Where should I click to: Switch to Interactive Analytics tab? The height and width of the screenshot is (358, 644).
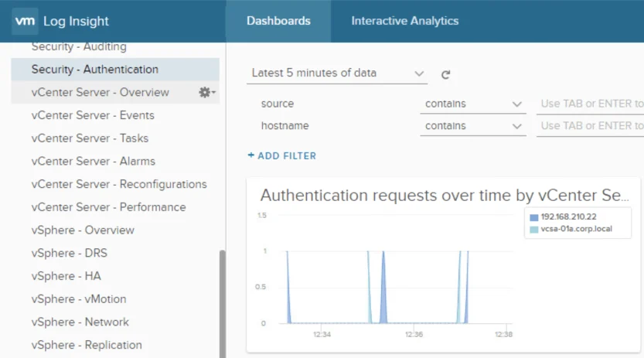pos(404,21)
